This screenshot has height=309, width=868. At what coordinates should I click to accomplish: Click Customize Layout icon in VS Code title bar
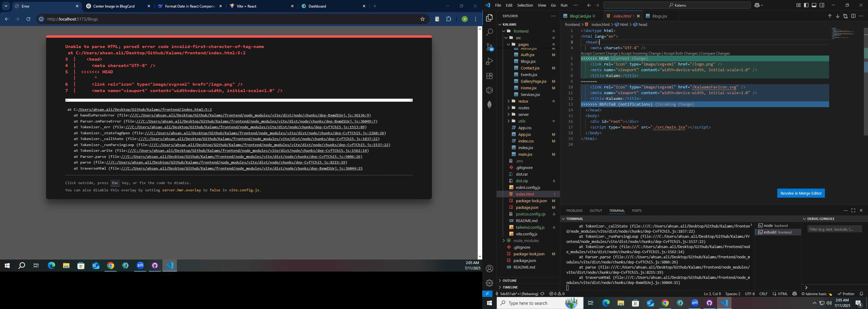(798, 5)
